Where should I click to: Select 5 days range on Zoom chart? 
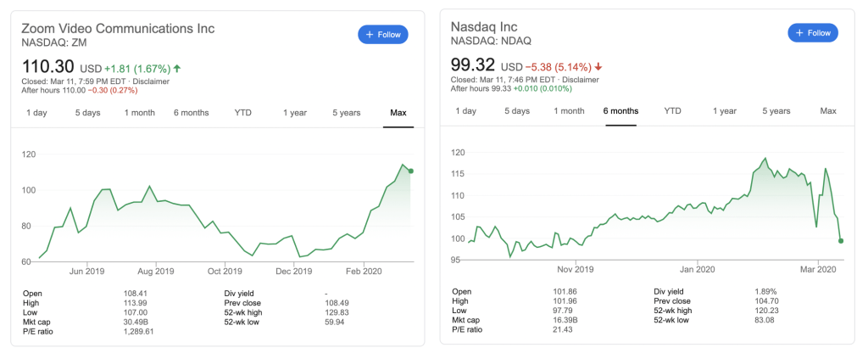point(87,113)
